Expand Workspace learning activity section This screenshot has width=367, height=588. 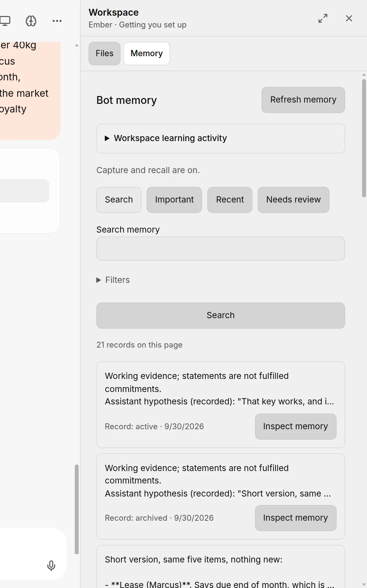pos(221,139)
